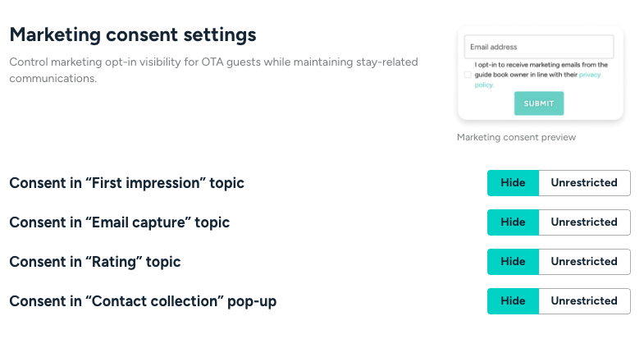This screenshot has width=644, height=339.
Task: Click the Consent in "First impression" topic label
Action: (x=126, y=183)
